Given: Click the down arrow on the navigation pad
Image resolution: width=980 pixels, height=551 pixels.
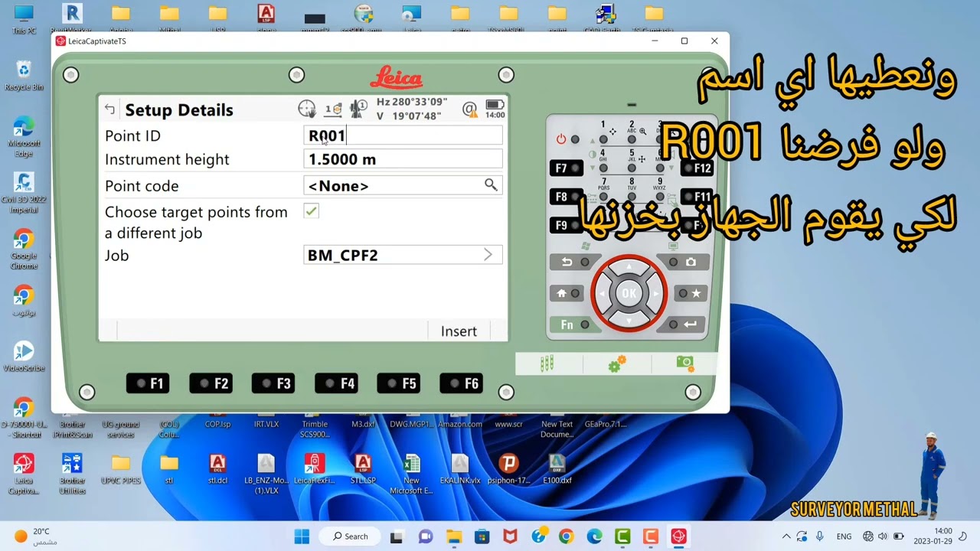Looking at the screenshot, I should point(629,319).
